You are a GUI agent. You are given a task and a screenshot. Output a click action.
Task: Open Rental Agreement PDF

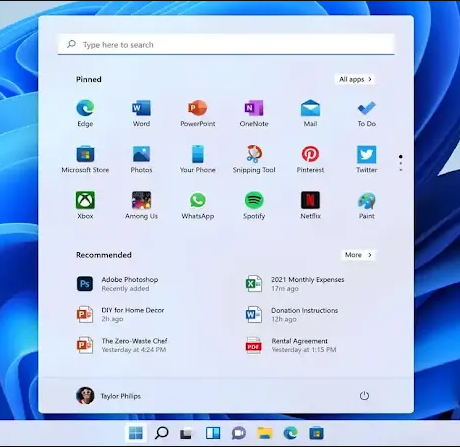[x=291, y=345]
